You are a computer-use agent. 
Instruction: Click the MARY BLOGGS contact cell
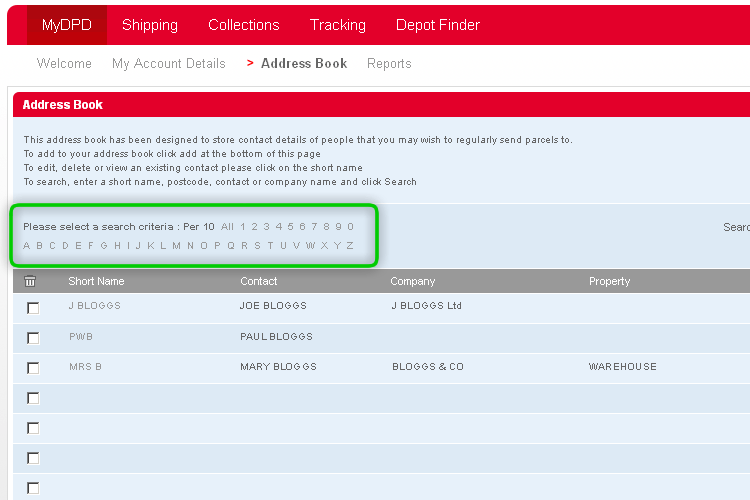tap(278, 367)
